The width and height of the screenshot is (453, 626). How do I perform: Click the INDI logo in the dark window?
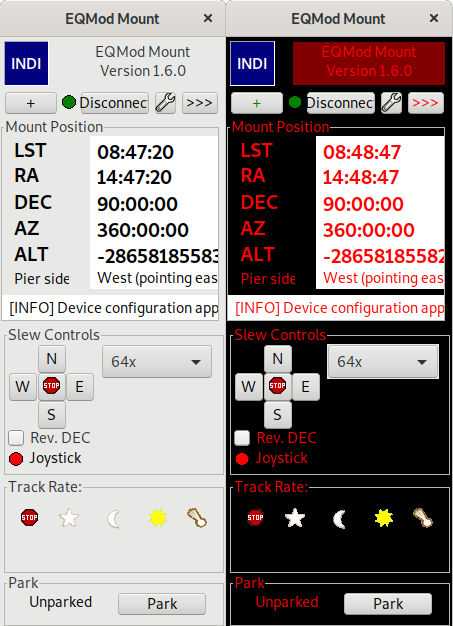pos(252,63)
